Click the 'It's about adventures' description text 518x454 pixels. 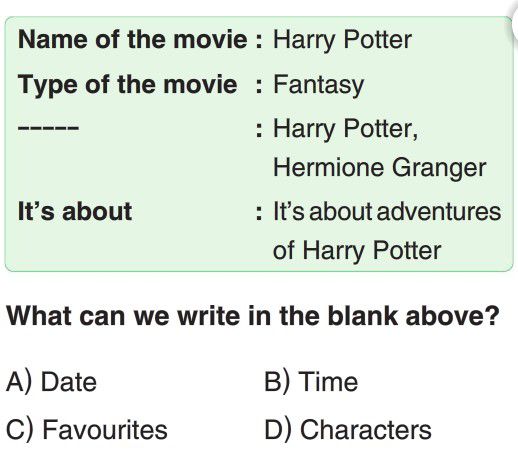387,211
